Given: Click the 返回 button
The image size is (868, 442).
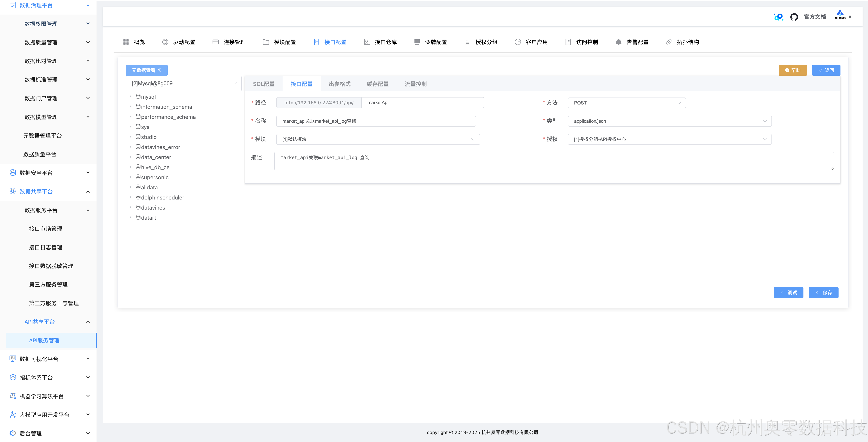Looking at the screenshot, I should tap(826, 70).
